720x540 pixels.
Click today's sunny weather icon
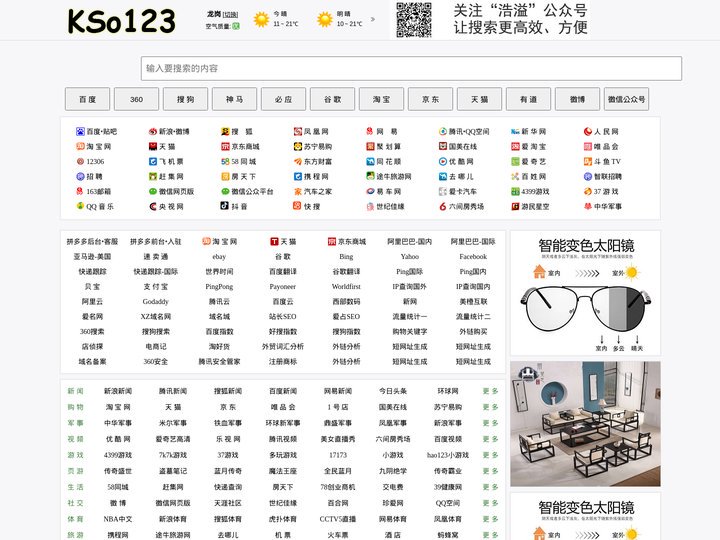[x=261, y=20]
